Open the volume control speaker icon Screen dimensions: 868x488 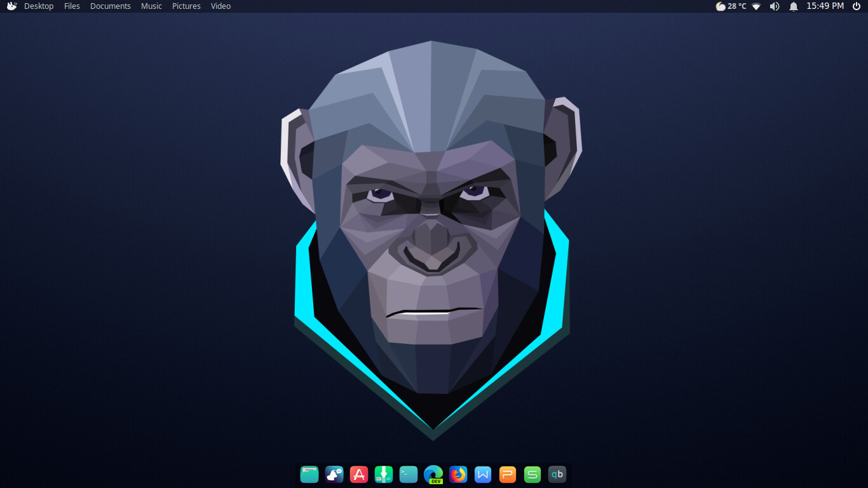pos(775,6)
